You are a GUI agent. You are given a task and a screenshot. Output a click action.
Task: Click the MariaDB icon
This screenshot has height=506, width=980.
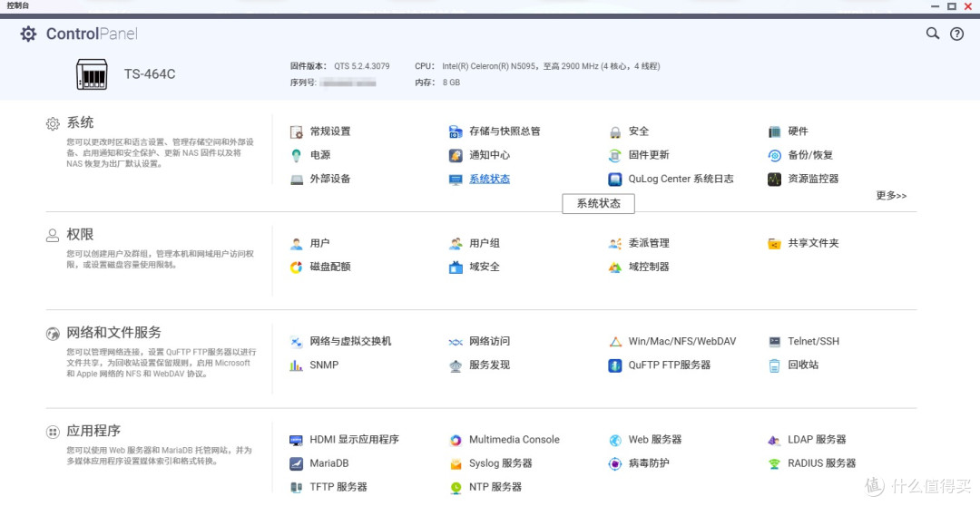coord(296,464)
